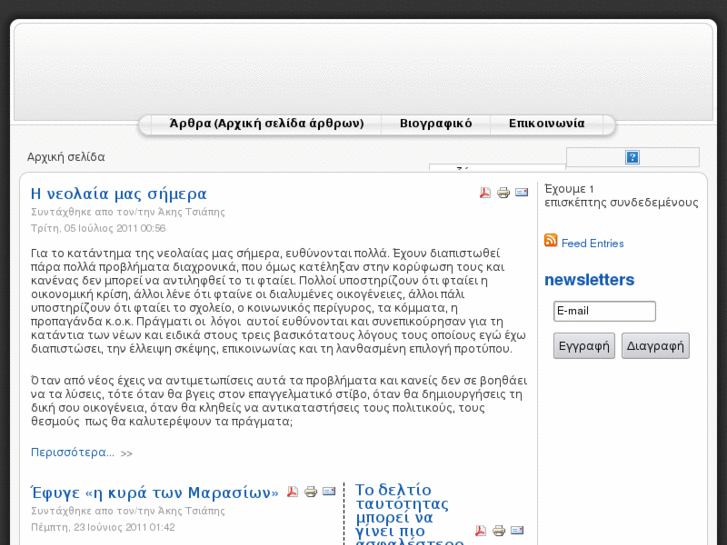The width and height of the screenshot is (727, 545).
Task: Open article 'Έφυγε «η κυρά των Μαρασίων»'
Action: (154, 492)
